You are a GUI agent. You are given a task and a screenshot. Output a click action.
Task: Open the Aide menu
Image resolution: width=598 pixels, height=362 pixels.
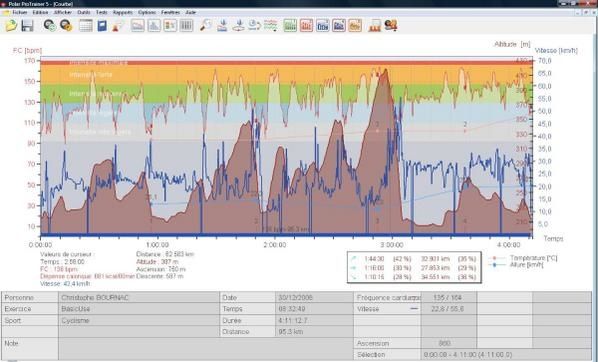[x=190, y=12]
